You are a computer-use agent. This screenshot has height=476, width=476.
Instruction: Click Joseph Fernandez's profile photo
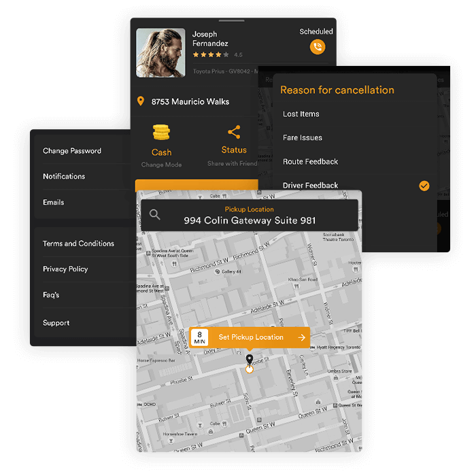160,52
